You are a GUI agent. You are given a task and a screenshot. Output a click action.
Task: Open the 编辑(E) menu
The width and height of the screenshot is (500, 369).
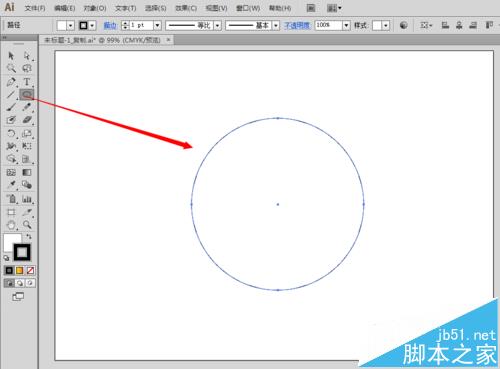click(x=65, y=8)
